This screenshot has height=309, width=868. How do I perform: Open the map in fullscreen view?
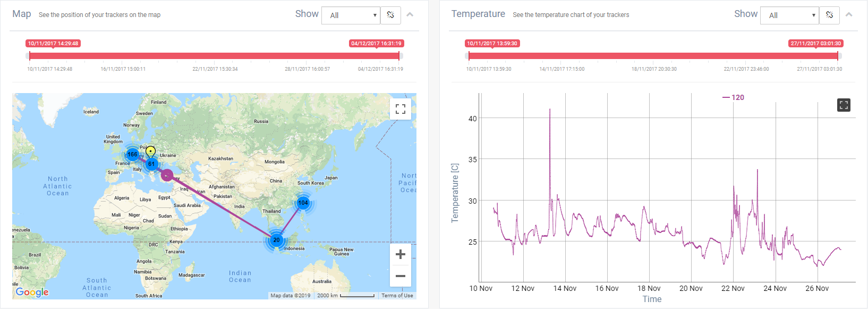[401, 109]
